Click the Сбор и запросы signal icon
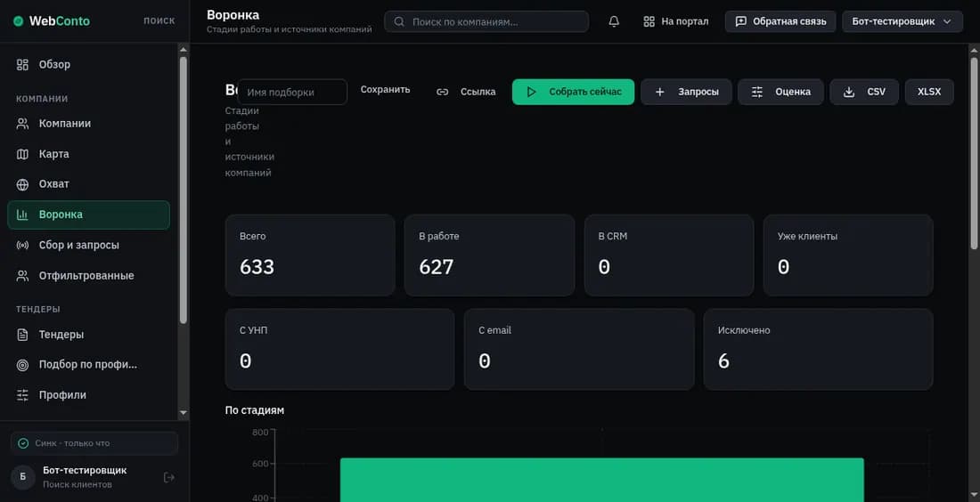 (22, 246)
